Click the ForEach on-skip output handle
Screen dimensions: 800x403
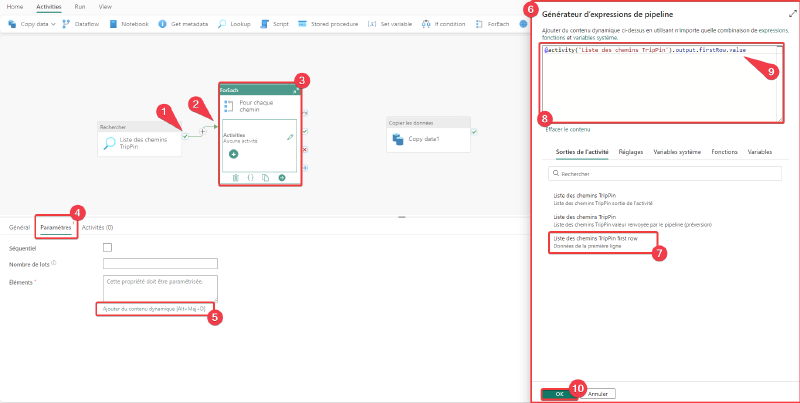click(305, 113)
